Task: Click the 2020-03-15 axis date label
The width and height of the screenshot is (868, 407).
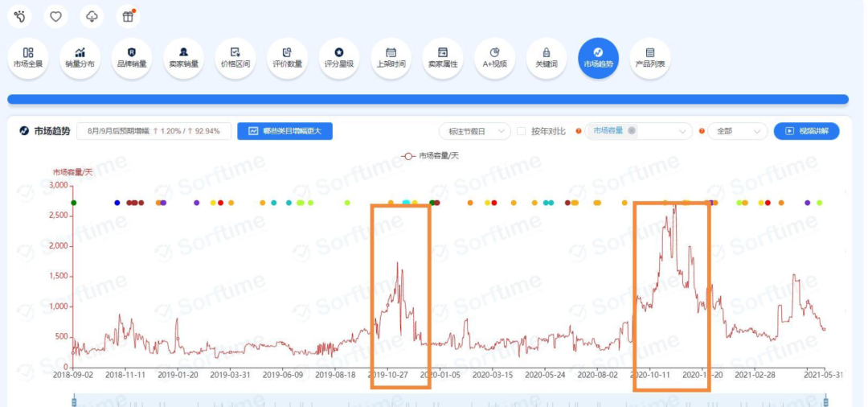Action: point(493,375)
